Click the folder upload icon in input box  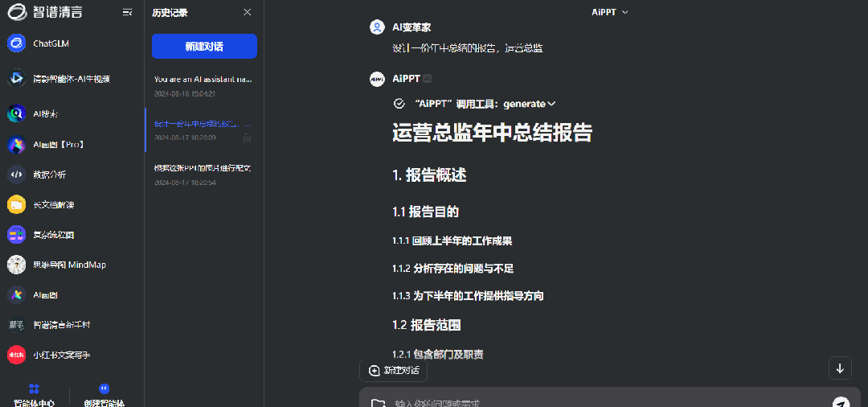[378, 403]
